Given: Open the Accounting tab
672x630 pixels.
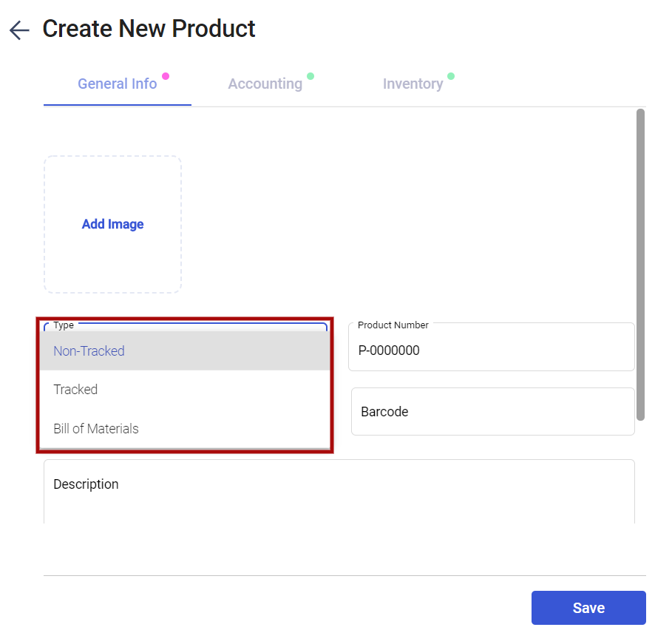Looking at the screenshot, I should [265, 84].
